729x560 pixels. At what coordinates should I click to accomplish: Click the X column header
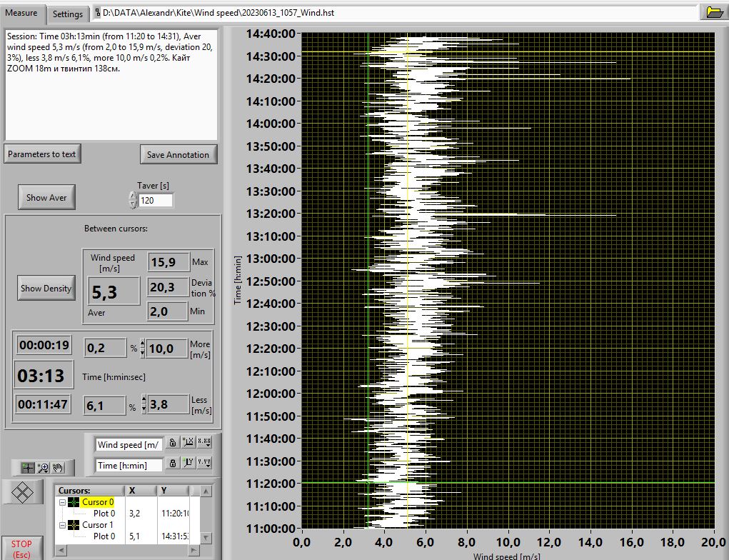click(141, 491)
